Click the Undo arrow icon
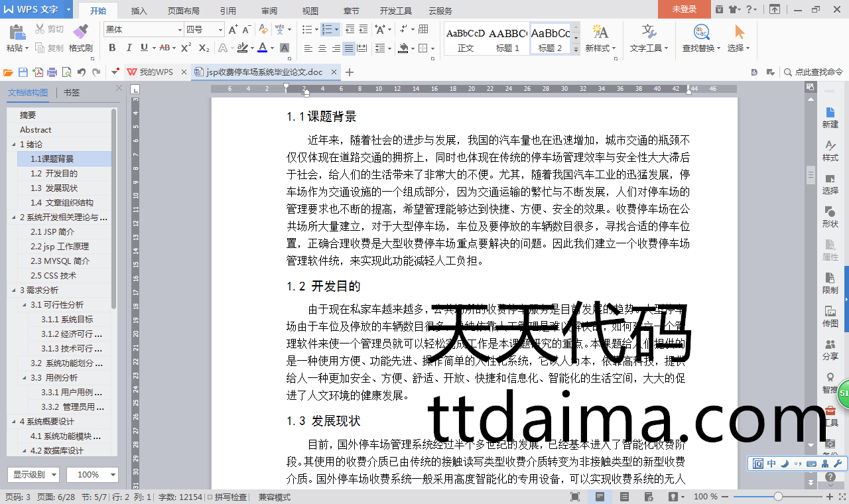The image size is (849, 504). [x=81, y=72]
